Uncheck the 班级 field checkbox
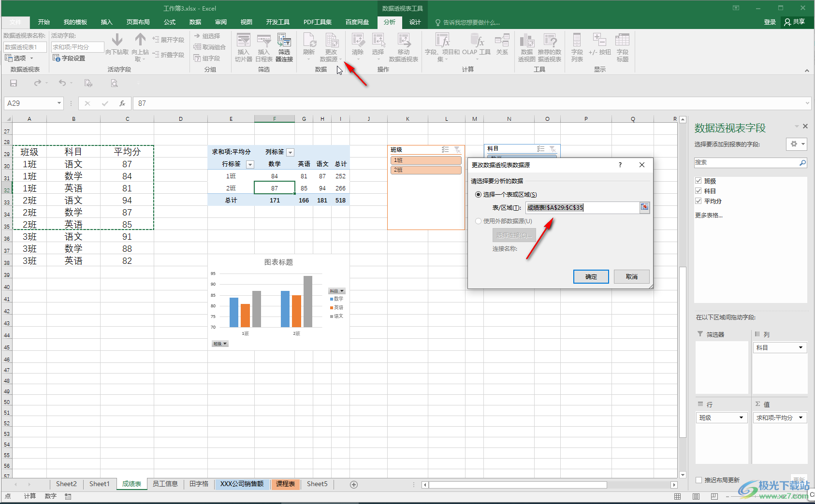The height and width of the screenshot is (504, 815). 698,181
